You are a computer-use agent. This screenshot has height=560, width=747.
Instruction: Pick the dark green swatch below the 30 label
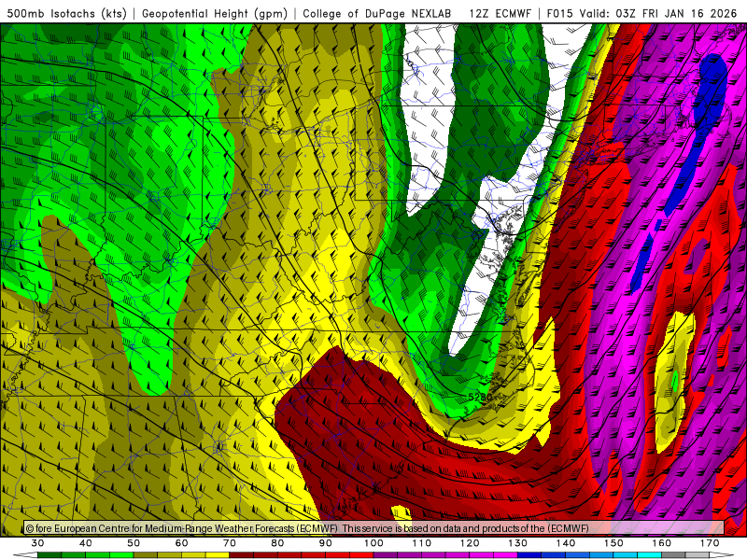(x=49, y=555)
